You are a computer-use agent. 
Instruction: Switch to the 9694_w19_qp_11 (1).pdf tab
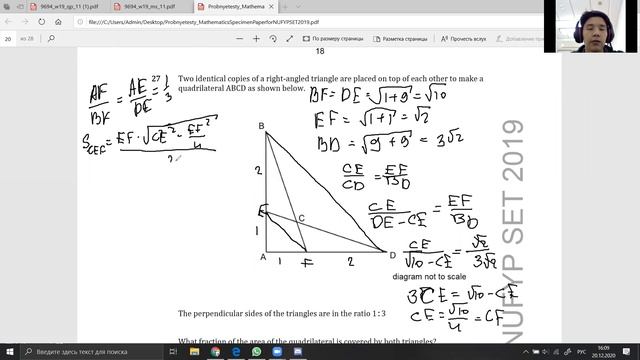tap(65, 7)
